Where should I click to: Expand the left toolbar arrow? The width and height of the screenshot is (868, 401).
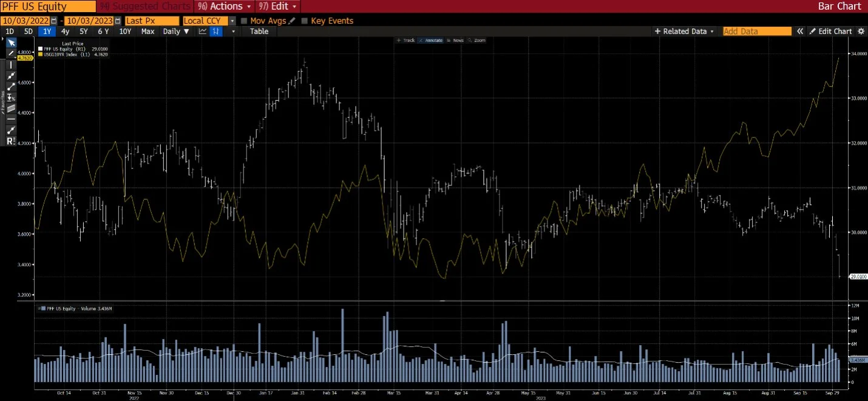point(2,38)
